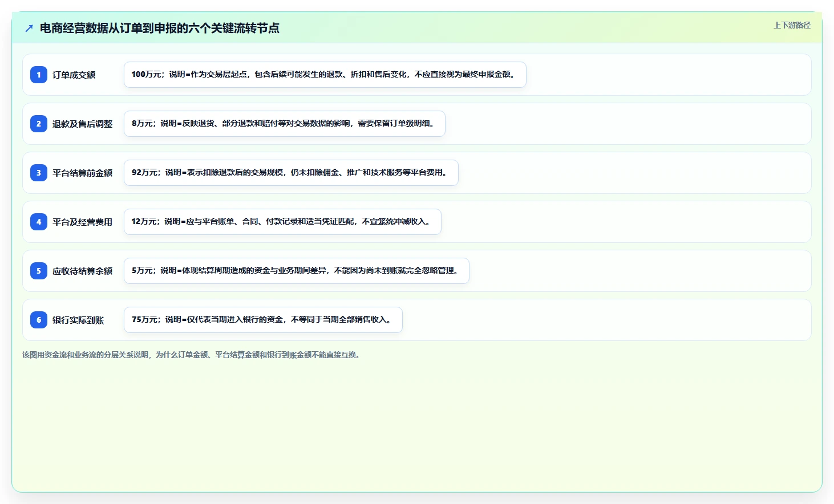
Task: Select the 订单成交额 label
Action: pyautogui.click(x=74, y=75)
